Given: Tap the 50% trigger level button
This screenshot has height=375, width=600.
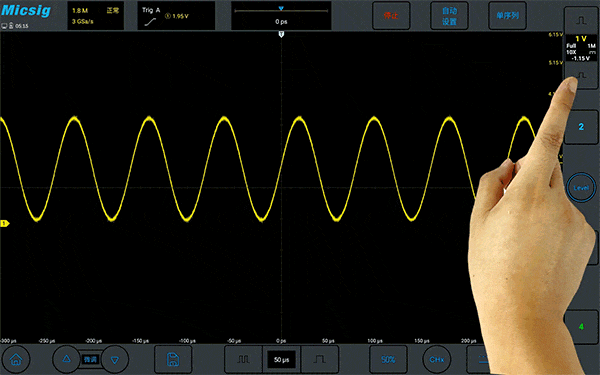Looking at the screenshot, I should (388, 359).
